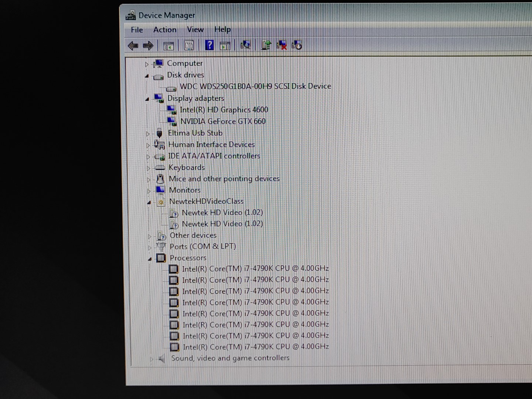
Task: Toggle the show/hide action pane icon
Action: 225,46
